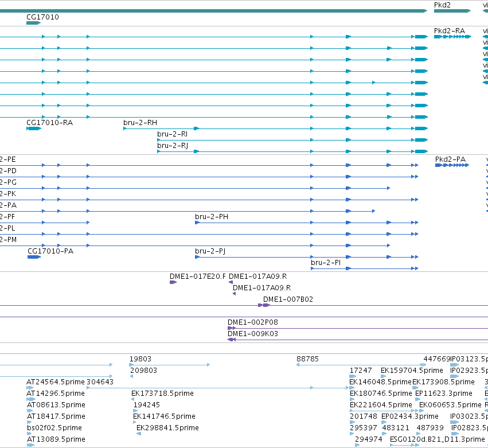Open the EK141746.5prime EST
488x448 pixels.
click(x=134, y=422)
